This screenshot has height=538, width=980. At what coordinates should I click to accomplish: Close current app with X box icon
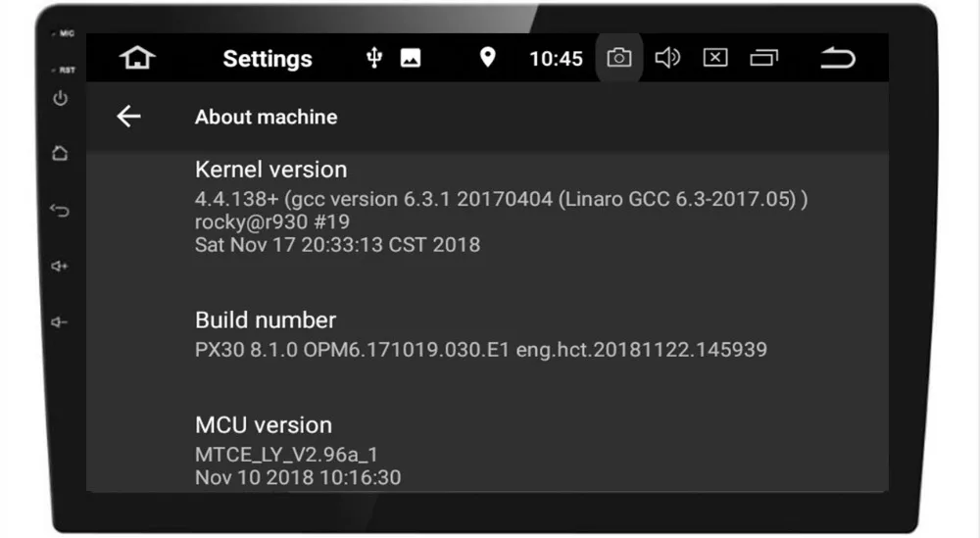715,58
